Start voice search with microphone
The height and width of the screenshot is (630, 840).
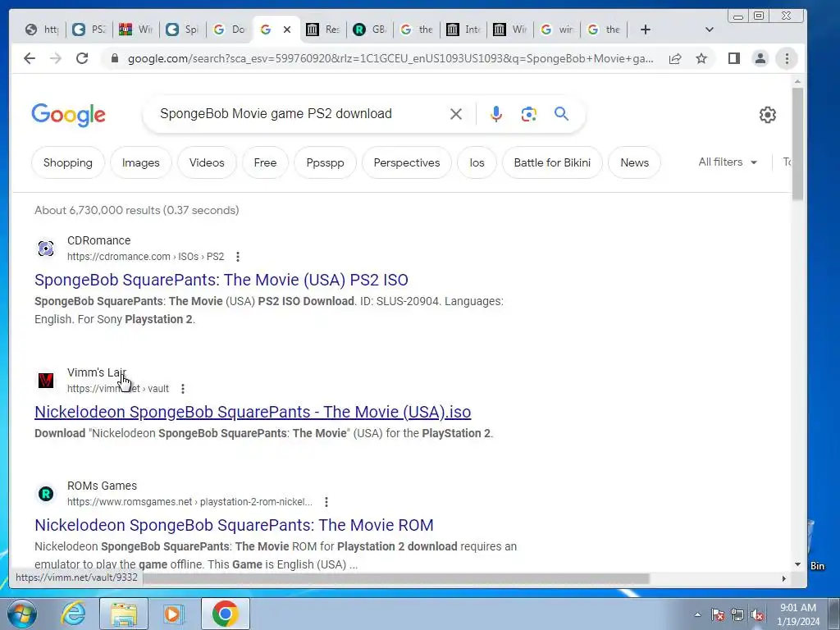point(496,114)
